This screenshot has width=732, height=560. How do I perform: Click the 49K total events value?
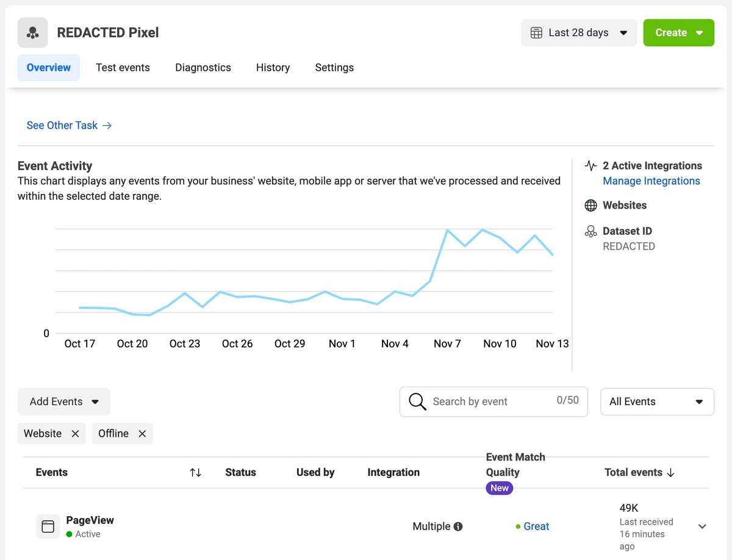pos(629,508)
